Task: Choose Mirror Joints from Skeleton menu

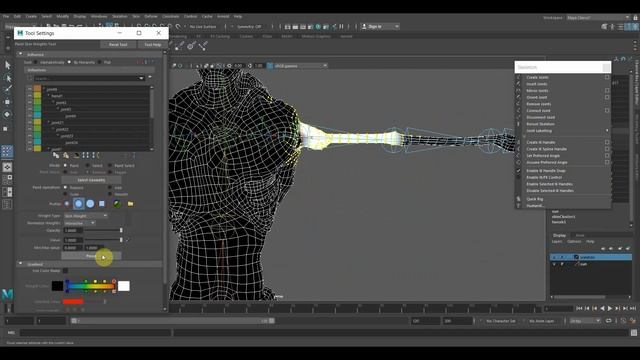Action: (537, 91)
